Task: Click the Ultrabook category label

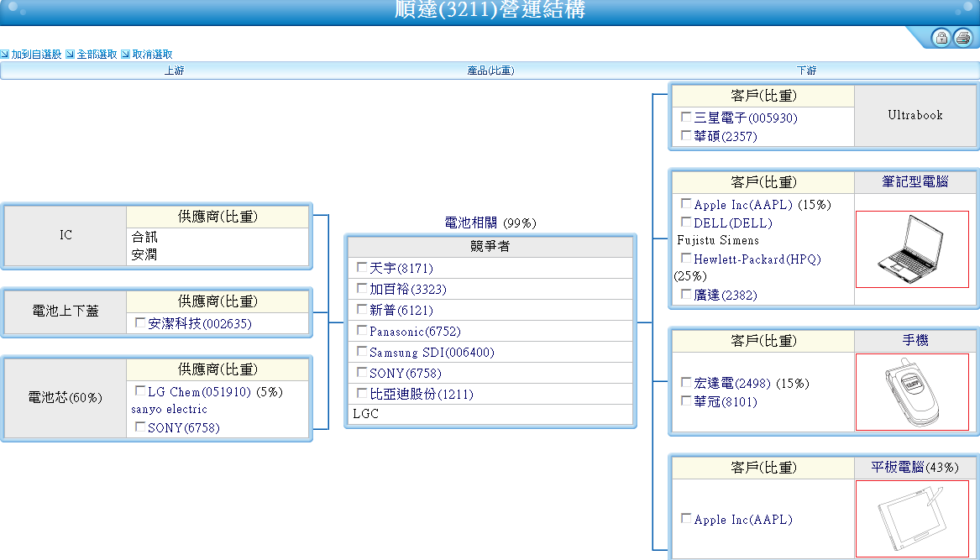Action: point(915,115)
